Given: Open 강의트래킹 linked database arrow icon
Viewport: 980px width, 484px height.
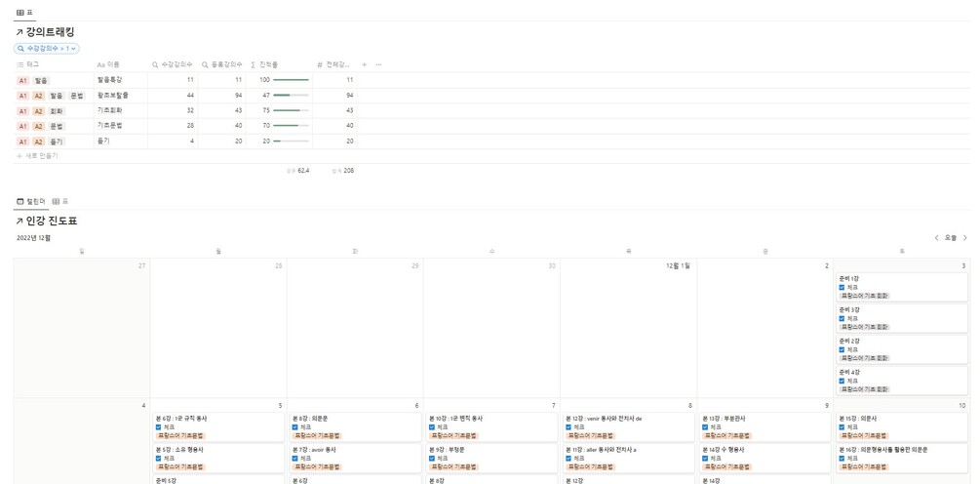Looking at the screenshot, I should click(x=20, y=32).
